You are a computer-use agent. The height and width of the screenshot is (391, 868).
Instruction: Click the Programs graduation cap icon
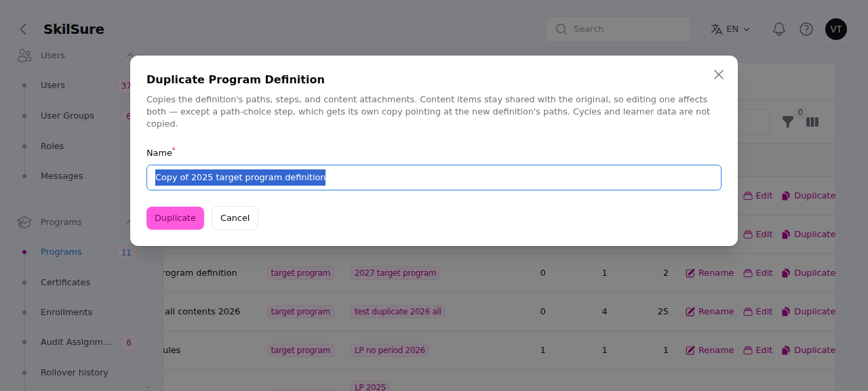tap(24, 222)
